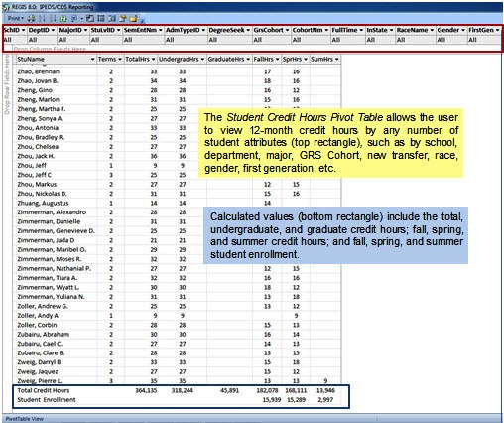
Task: Open the FullTime filter dropdown
Action: click(x=361, y=30)
